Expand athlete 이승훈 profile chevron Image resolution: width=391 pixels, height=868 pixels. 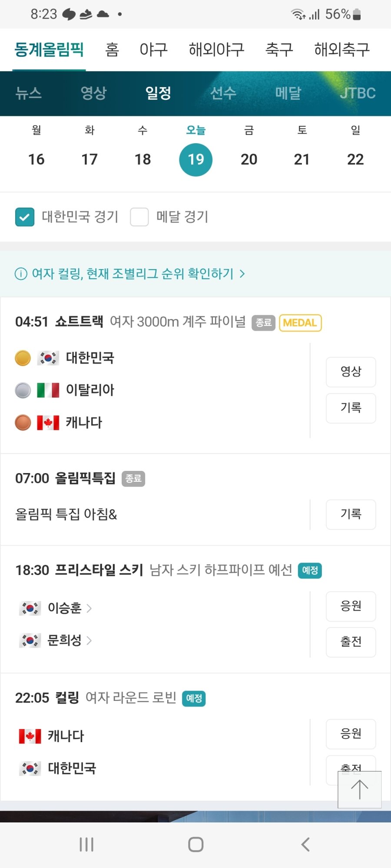click(89, 608)
